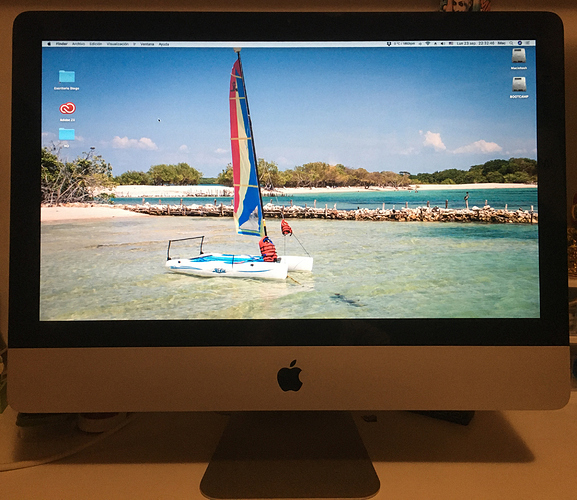Open Notification Center list icon
Screen dimensions: 577x500
click(528, 43)
